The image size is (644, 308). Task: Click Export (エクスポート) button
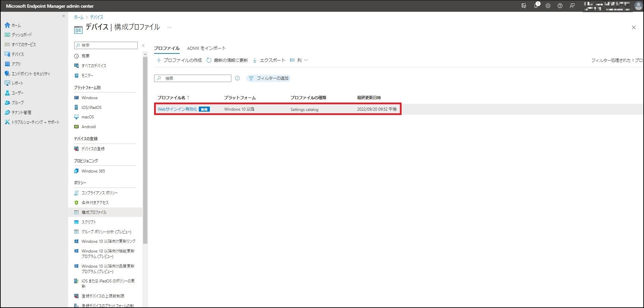click(x=269, y=60)
